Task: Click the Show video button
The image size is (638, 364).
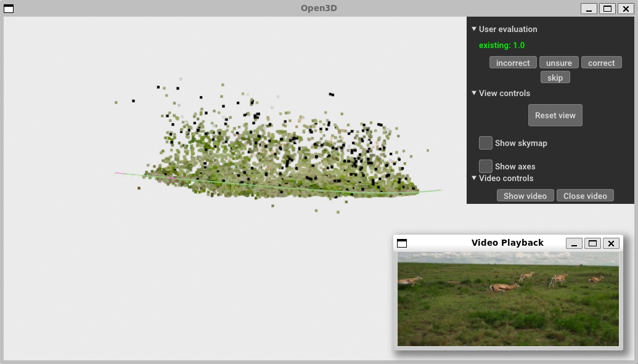Action: point(525,196)
